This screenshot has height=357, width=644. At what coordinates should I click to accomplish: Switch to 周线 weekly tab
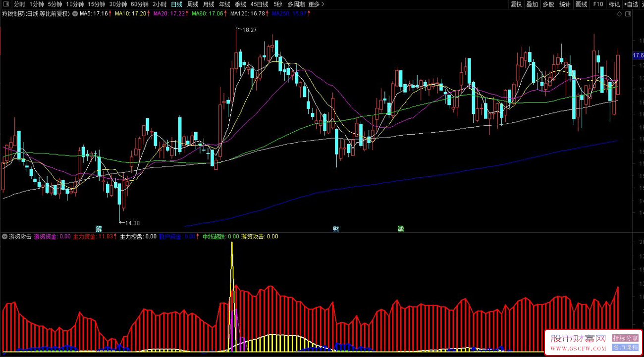pyautogui.click(x=192, y=4)
